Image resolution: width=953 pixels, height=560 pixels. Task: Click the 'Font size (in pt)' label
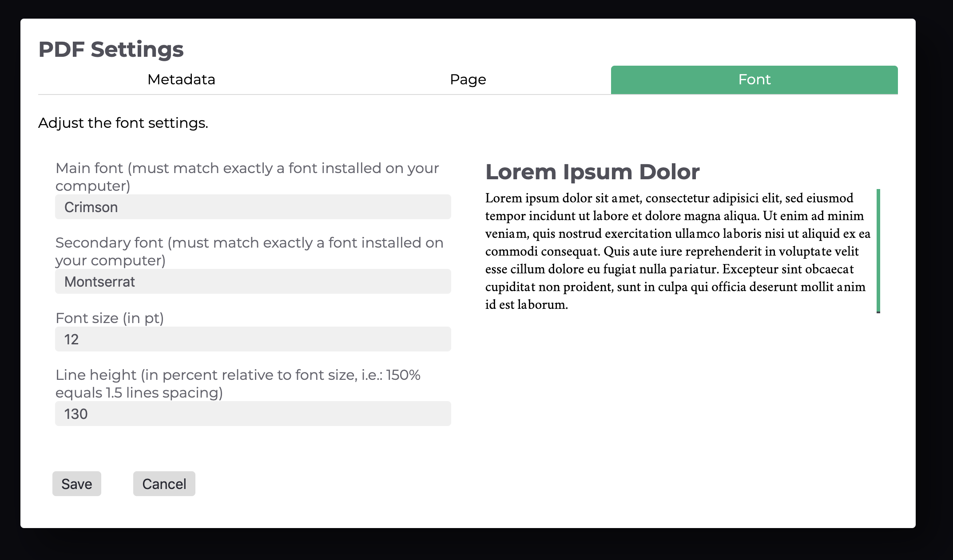110,318
